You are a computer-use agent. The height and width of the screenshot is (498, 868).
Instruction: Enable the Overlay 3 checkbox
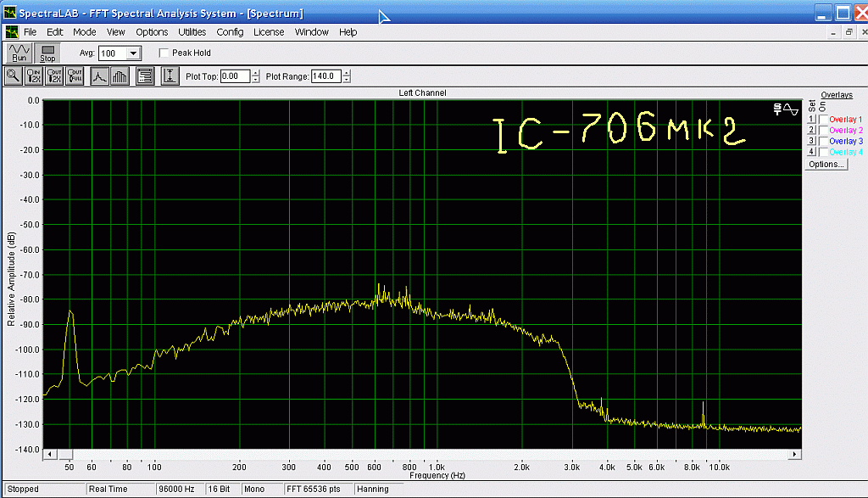(824, 142)
